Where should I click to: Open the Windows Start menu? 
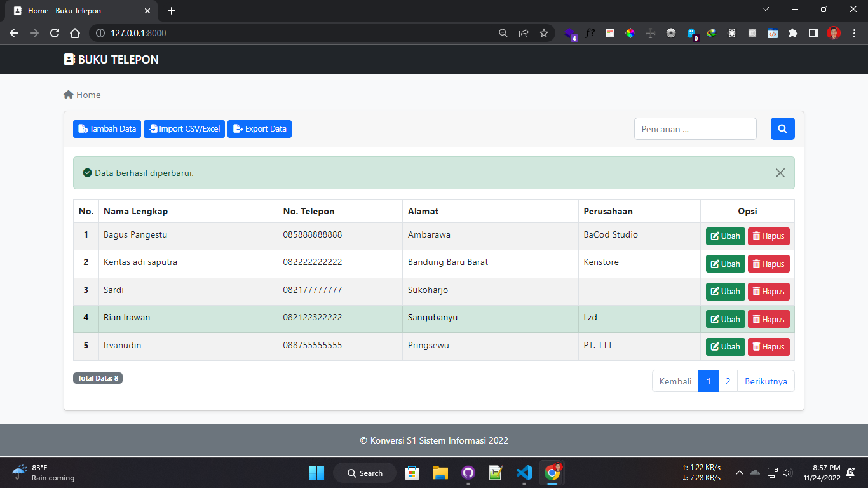click(316, 473)
